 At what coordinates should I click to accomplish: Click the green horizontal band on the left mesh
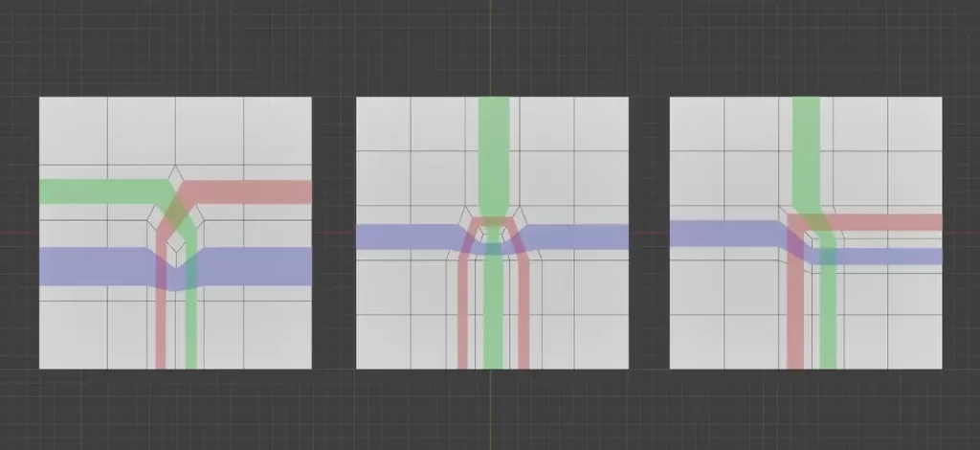tap(96, 191)
